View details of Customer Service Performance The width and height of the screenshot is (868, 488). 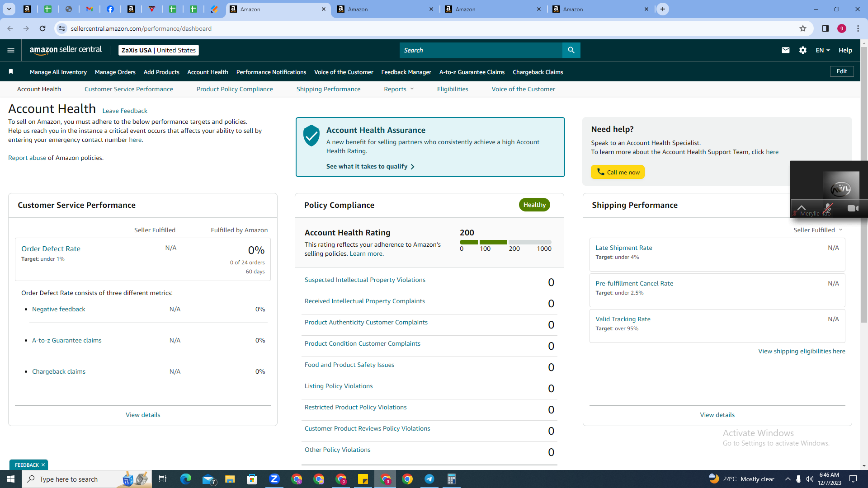coord(143,415)
